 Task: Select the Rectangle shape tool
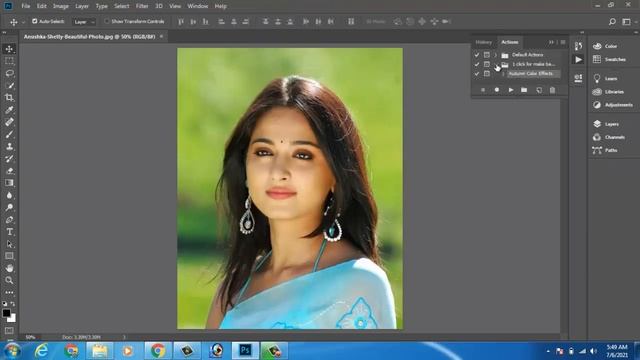coord(9,256)
